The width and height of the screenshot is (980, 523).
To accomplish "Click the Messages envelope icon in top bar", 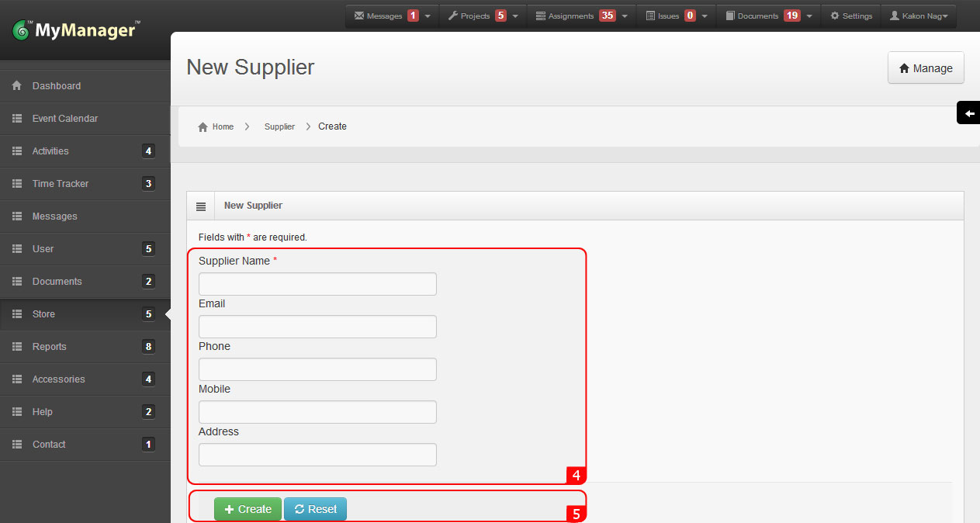I will 359,14.
